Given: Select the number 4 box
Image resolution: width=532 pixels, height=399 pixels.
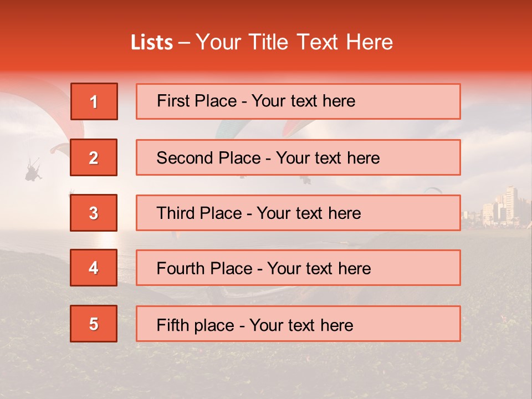Looking at the screenshot, I should 94,268.
